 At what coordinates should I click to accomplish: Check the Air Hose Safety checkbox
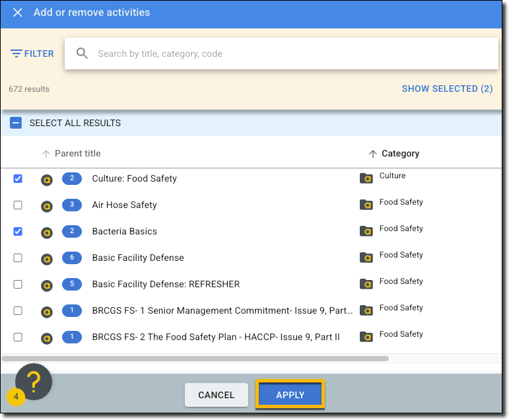[x=18, y=205]
